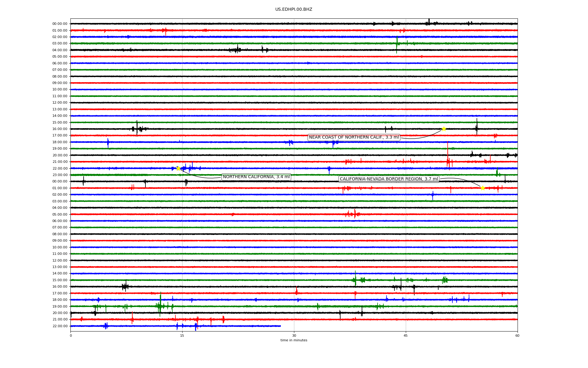
Task: Select the NEAR COAST OF NORTHERN CALIF. 3.3 ml label
Action: click(354, 137)
